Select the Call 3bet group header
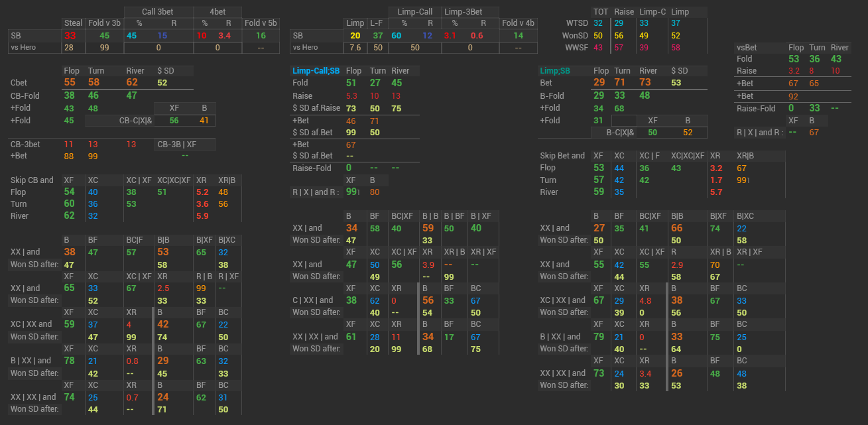The width and height of the screenshot is (868, 425). pyautogui.click(x=158, y=12)
